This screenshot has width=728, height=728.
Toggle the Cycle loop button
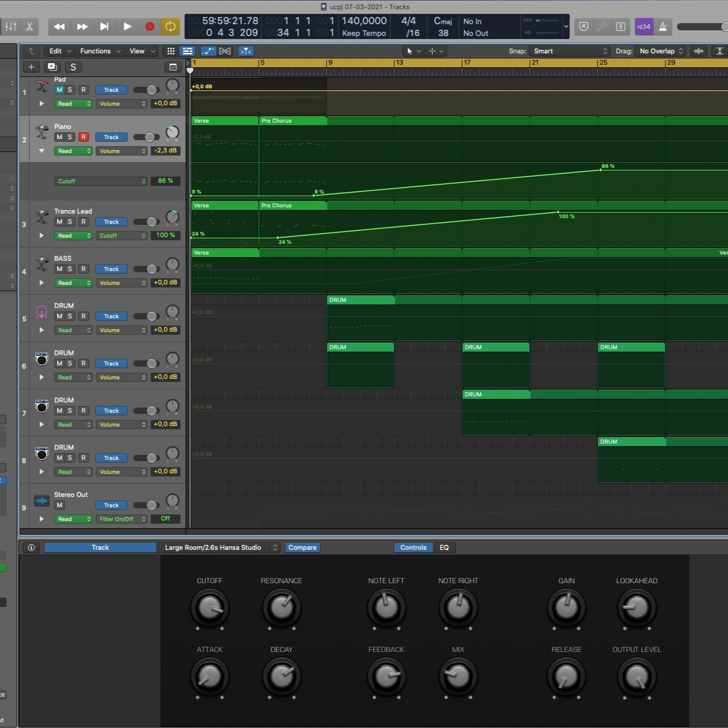pyautogui.click(x=170, y=27)
